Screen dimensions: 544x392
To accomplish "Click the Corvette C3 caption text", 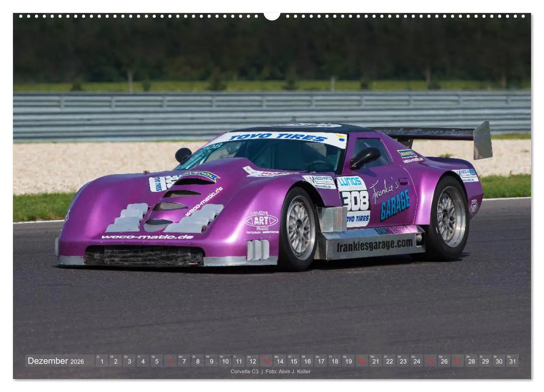I will coord(244,372).
